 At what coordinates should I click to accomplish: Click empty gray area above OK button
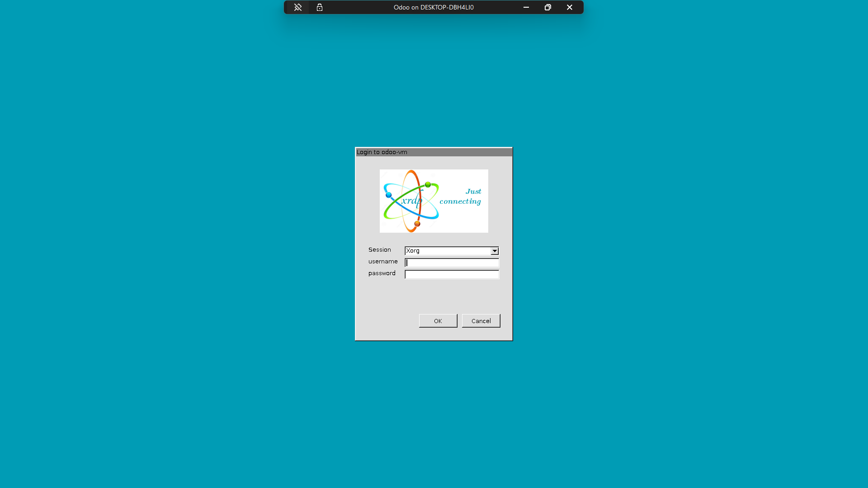pos(438,297)
